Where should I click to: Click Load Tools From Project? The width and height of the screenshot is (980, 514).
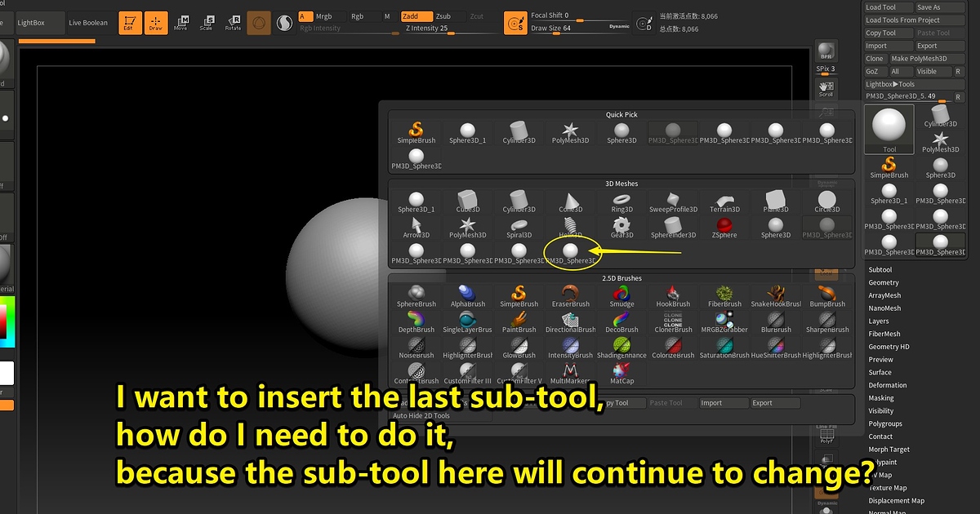(914, 20)
